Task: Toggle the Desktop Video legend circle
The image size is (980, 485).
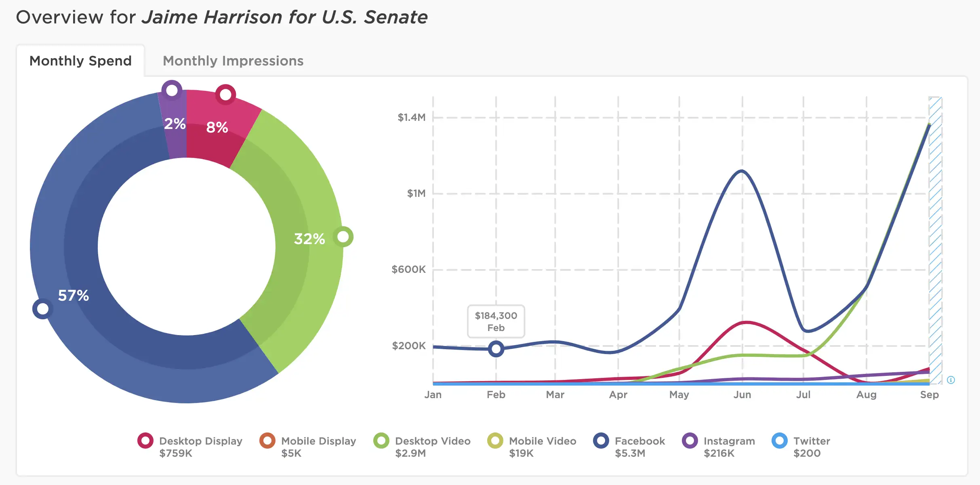Action: (x=381, y=441)
